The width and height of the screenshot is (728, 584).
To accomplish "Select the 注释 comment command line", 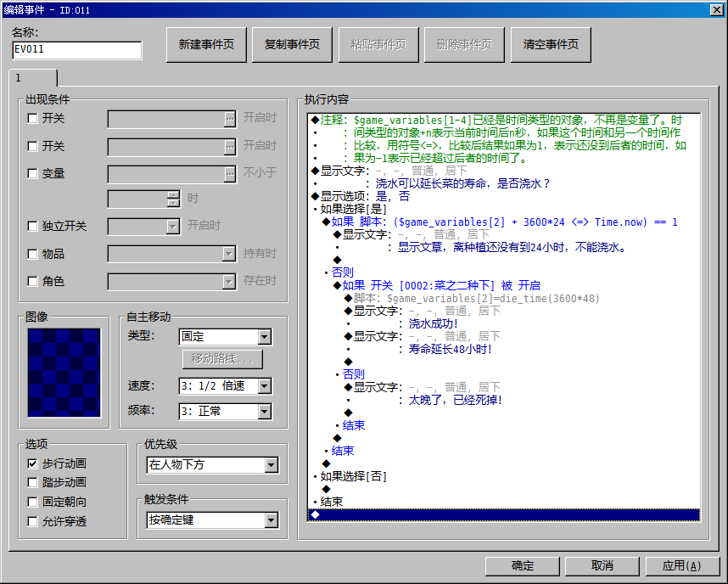I will click(x=504, y=120).
